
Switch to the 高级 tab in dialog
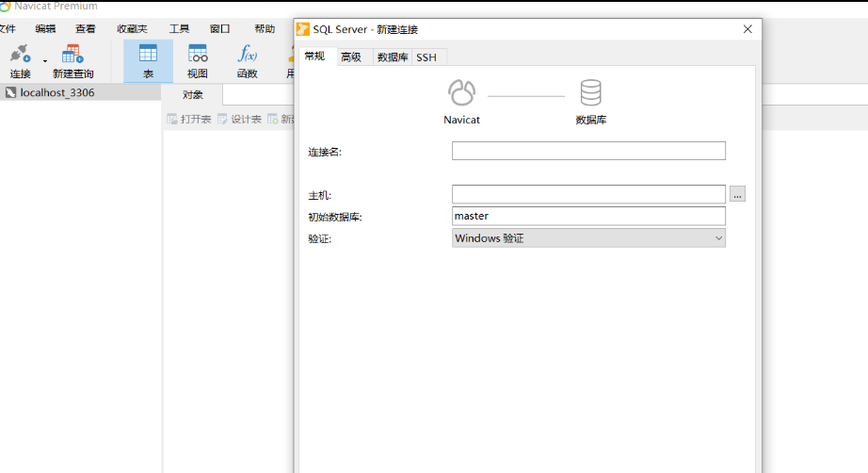pos(351,57)
